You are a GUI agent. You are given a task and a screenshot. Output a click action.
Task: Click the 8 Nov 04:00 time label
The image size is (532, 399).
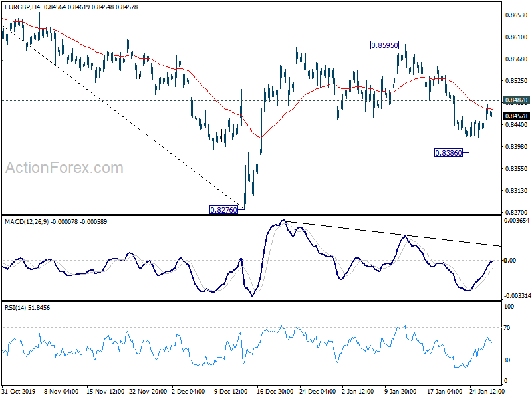click(x=61, y=392)
